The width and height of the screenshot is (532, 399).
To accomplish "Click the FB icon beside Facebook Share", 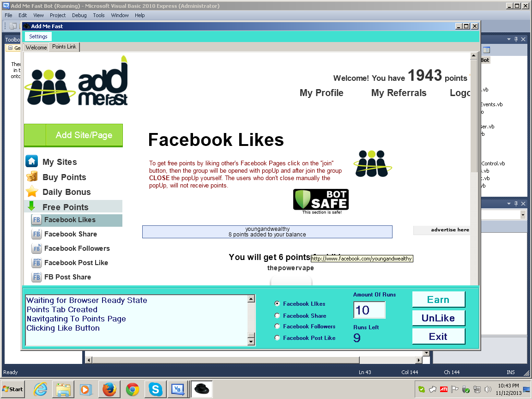I will click(36, 234).
